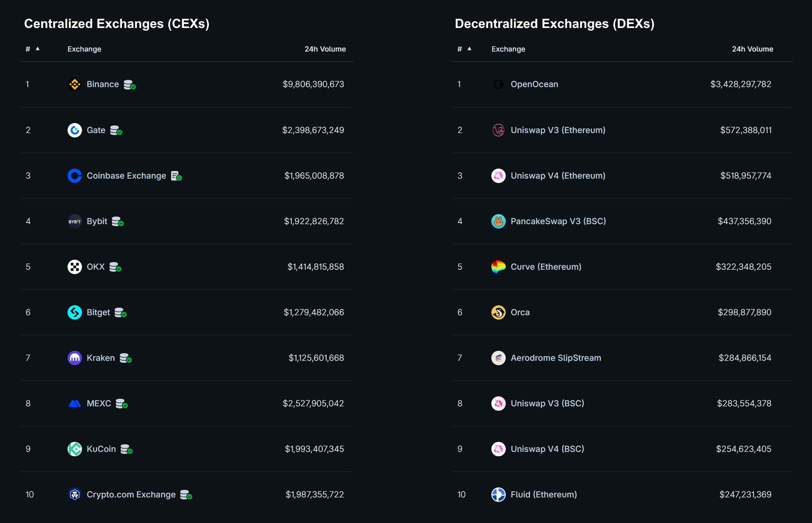Click the Binance exchange logo
This screenshot has height=523, width=812.
pyautogui.click(x=74, y=84)
